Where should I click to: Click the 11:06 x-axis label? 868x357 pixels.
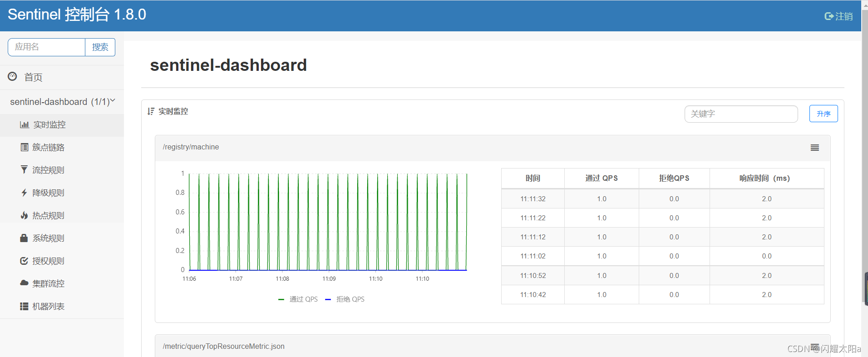pyautogui.click(x=189, y=279)
